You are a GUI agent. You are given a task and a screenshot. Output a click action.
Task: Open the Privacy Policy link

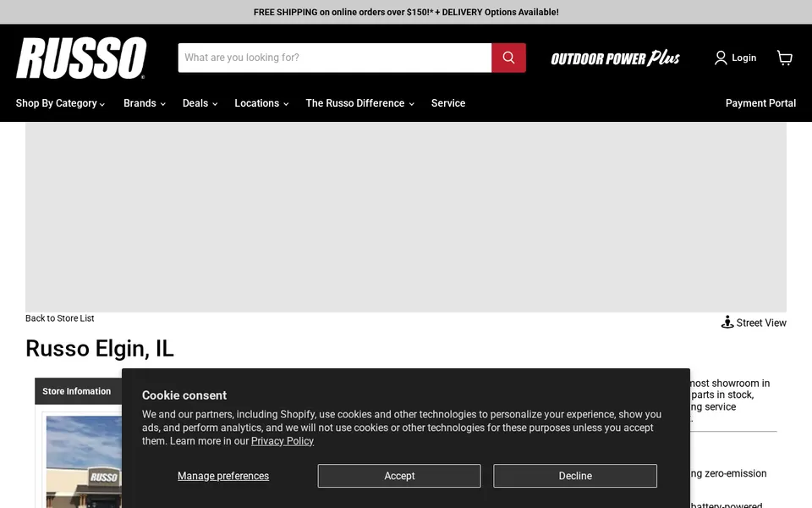click(283, 441)
